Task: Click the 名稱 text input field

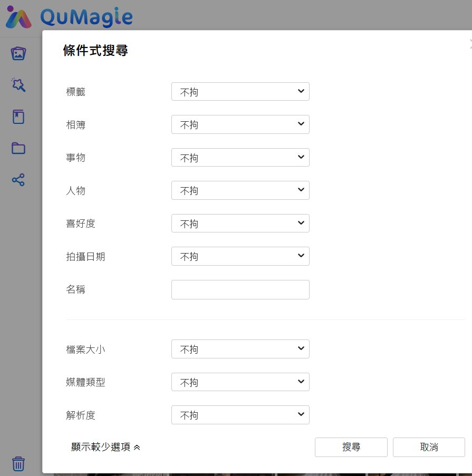Action: pos(240,289)
